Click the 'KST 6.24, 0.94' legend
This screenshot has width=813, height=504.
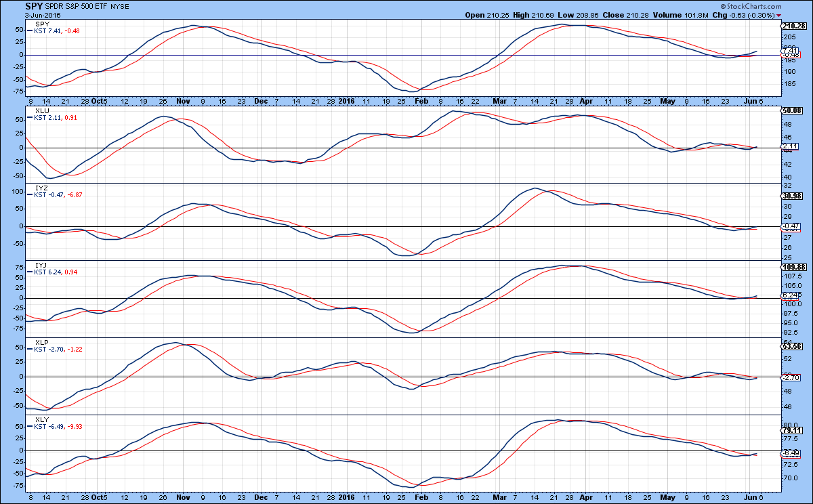click(56, 272)
